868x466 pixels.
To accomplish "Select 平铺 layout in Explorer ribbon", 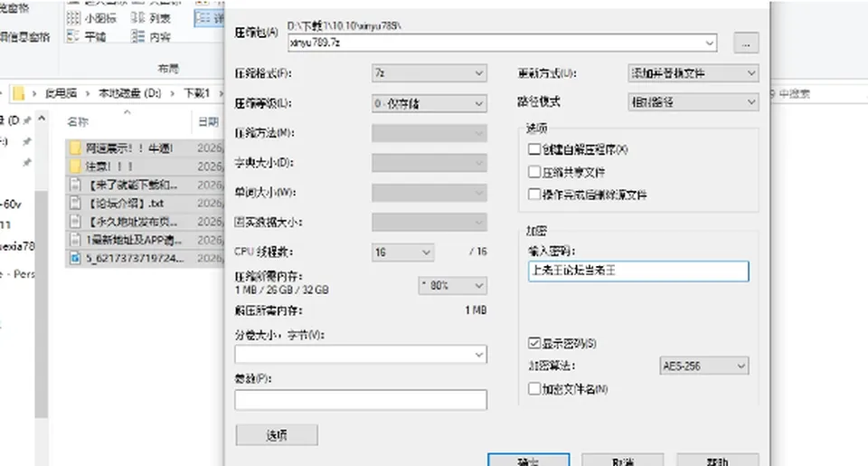I will (86, 36).
